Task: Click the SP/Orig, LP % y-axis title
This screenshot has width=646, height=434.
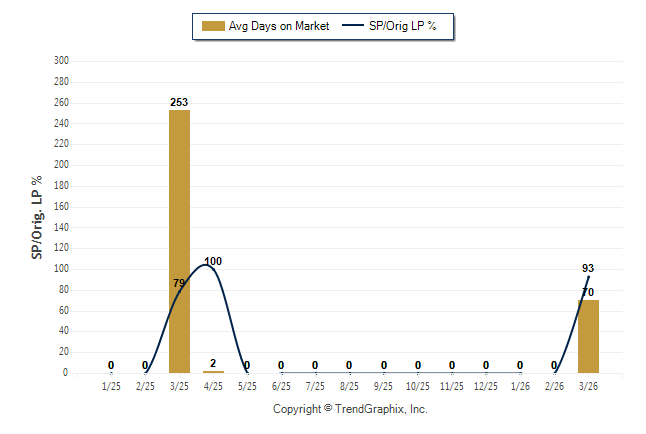Action: (x=37, y=217)
